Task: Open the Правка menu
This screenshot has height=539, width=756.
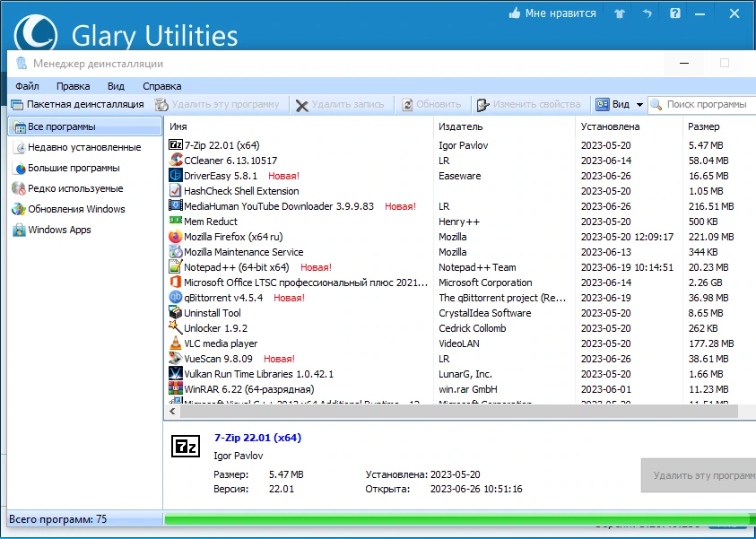Action: click(73, 86)
